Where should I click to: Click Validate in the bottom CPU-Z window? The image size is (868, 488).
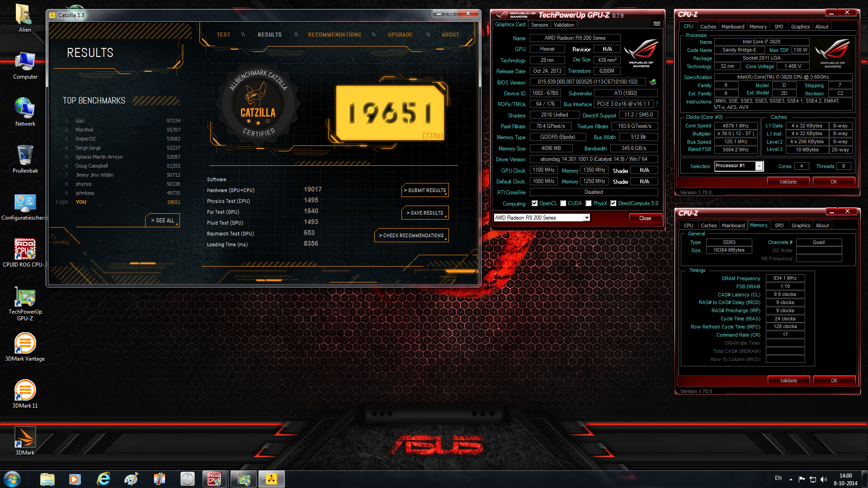coord(788,380)
